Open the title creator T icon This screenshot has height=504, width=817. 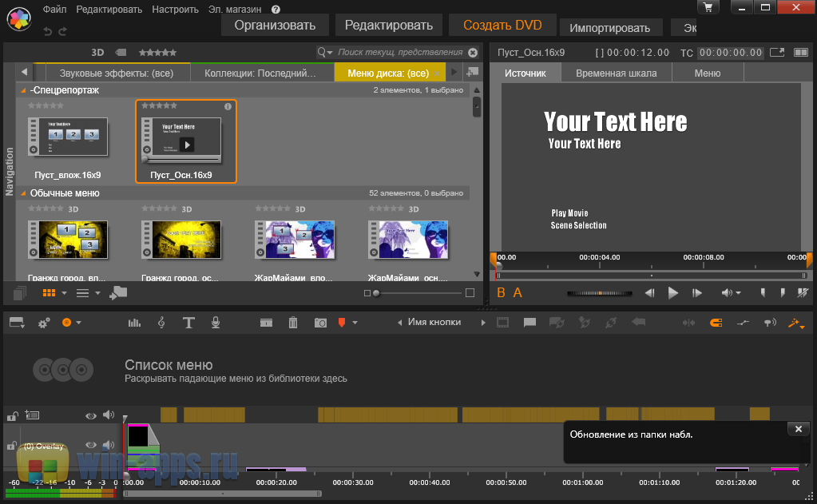(188, 323)
